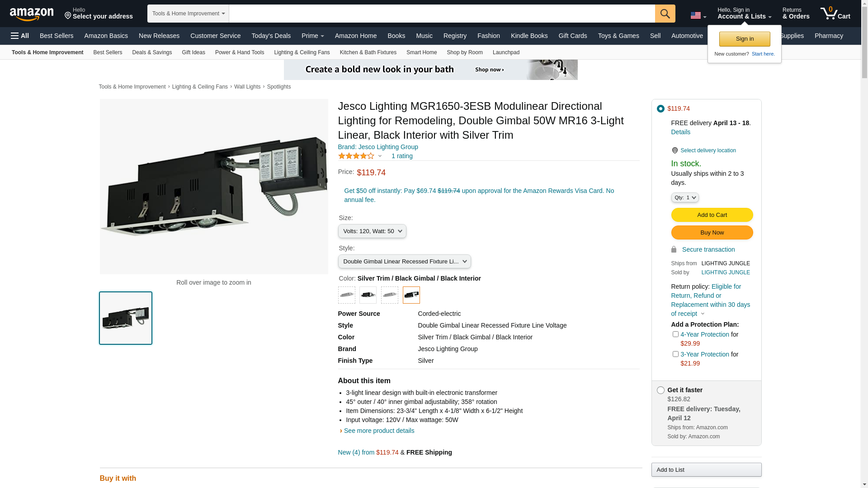This screenshot has width=868, height=488.
Task: Expand the Double Gimbal style dropdown
Action: coord(404,262)
